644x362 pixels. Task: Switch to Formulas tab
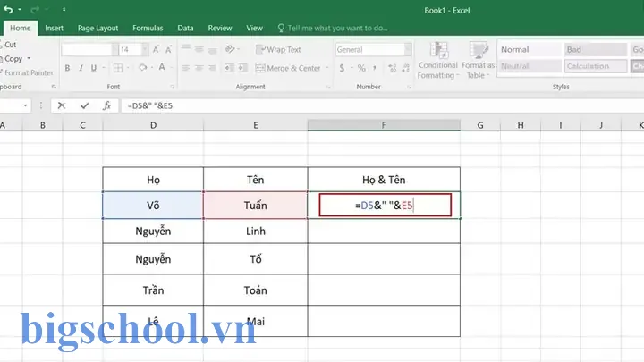[148, 28]
